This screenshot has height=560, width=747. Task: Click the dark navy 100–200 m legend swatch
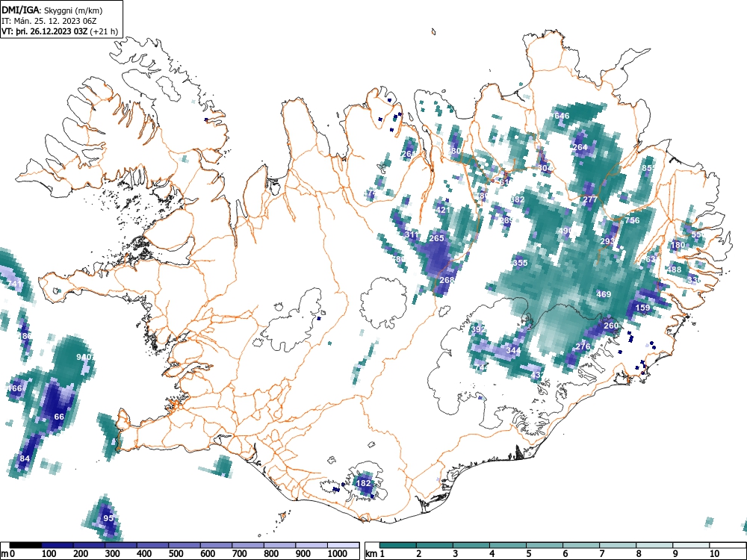pos(58,545)
